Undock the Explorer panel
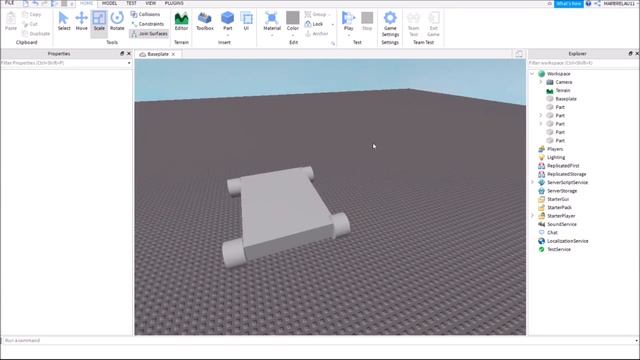 click(631, 53)
